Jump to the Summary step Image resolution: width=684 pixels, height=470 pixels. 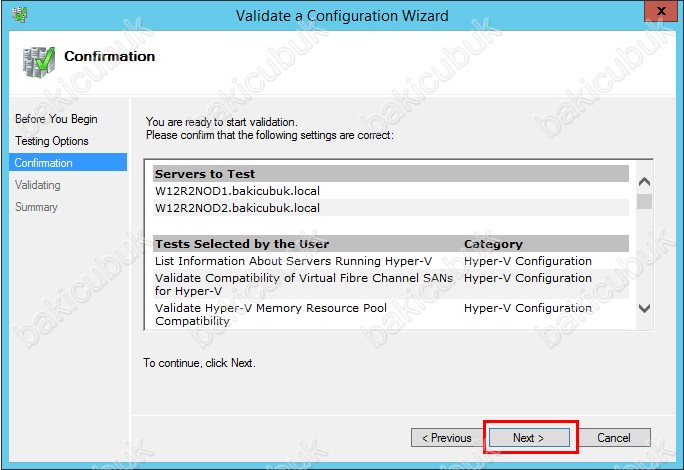36,207
